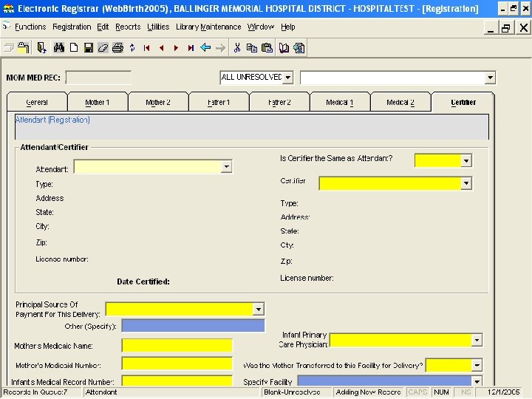Open the Registration menu
The image size is (532, 399).
pos(72,27)
